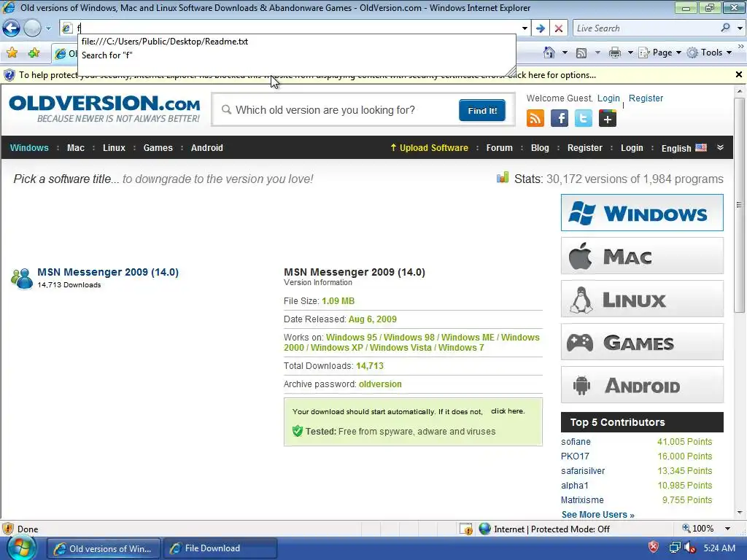The image size is (747, 560).
Task: Click the black plus share icon
Action: pos(608,118)
